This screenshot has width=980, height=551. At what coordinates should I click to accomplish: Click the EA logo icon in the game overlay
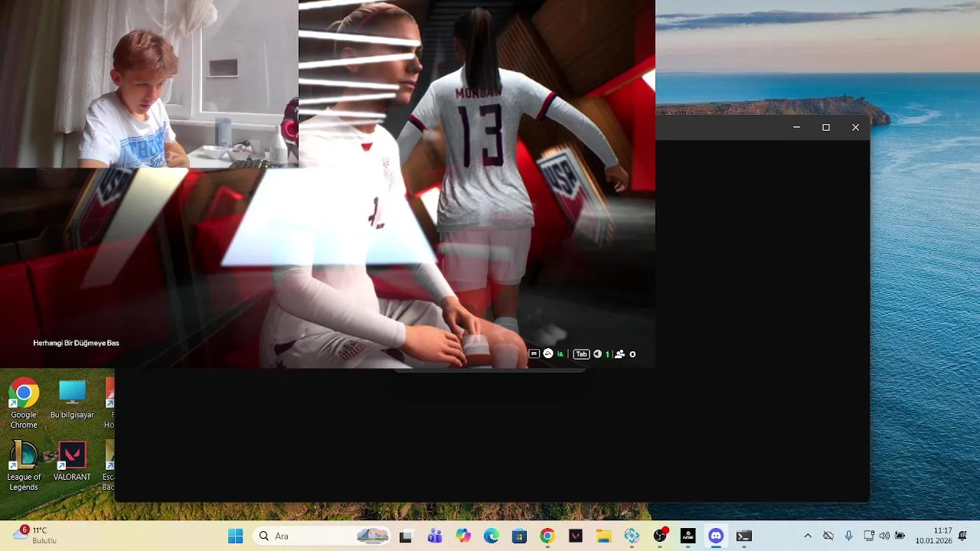click(x=548, y=354)
